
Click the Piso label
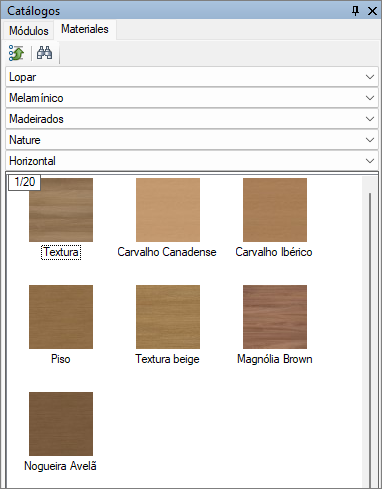61,359
